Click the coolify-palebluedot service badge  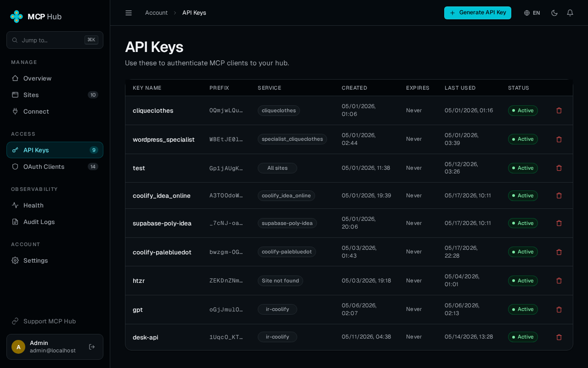pyautogui.click(x=287, y=252)
